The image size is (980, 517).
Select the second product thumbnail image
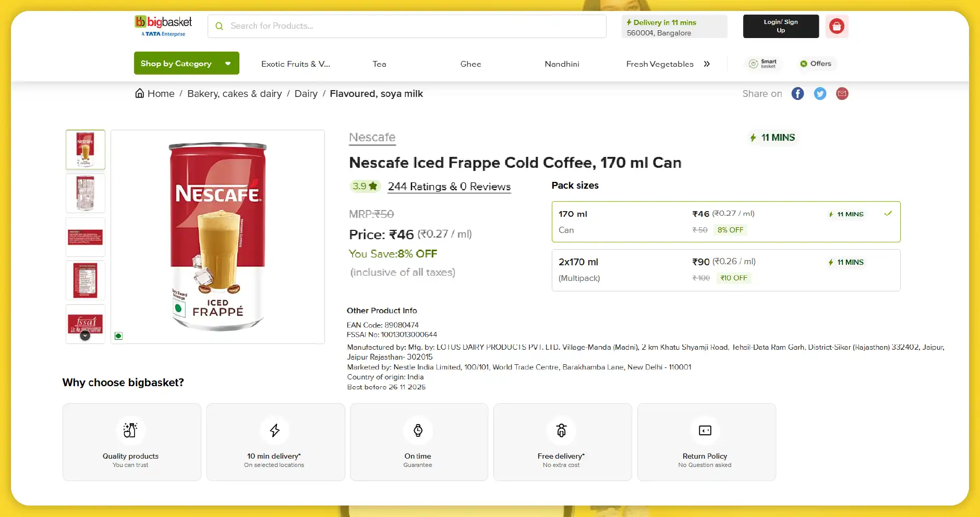point(86,193)
